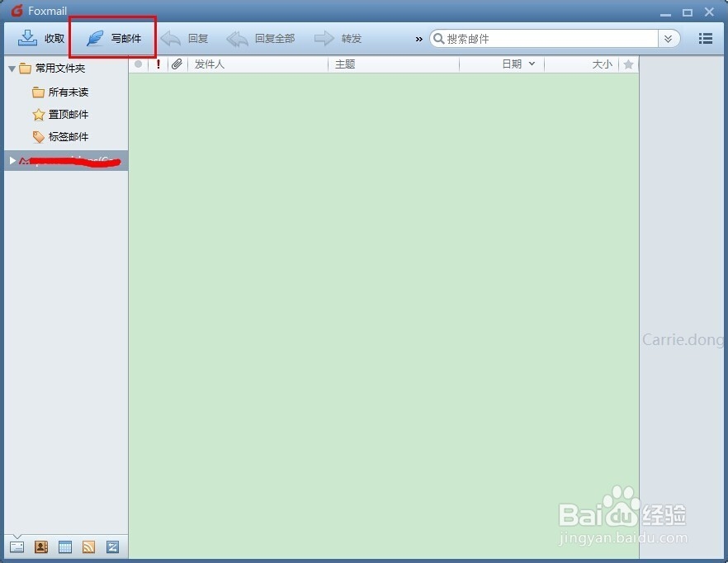This screenshot has height=563, width=728.
Task: Switch to mail view via the envelope icon
Action: 18,546
